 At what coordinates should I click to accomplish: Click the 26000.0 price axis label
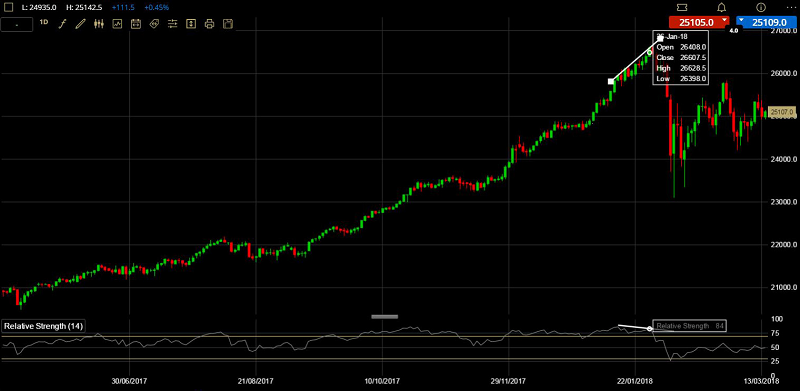(784, 74)
